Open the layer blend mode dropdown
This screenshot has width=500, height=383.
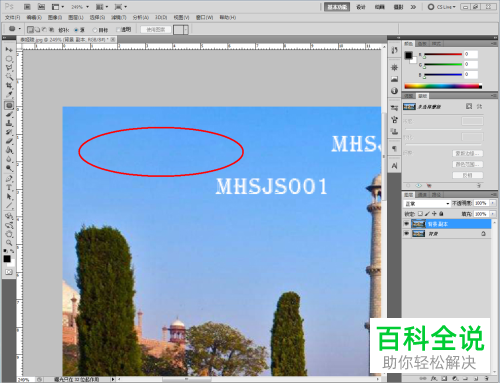point(427,203)
